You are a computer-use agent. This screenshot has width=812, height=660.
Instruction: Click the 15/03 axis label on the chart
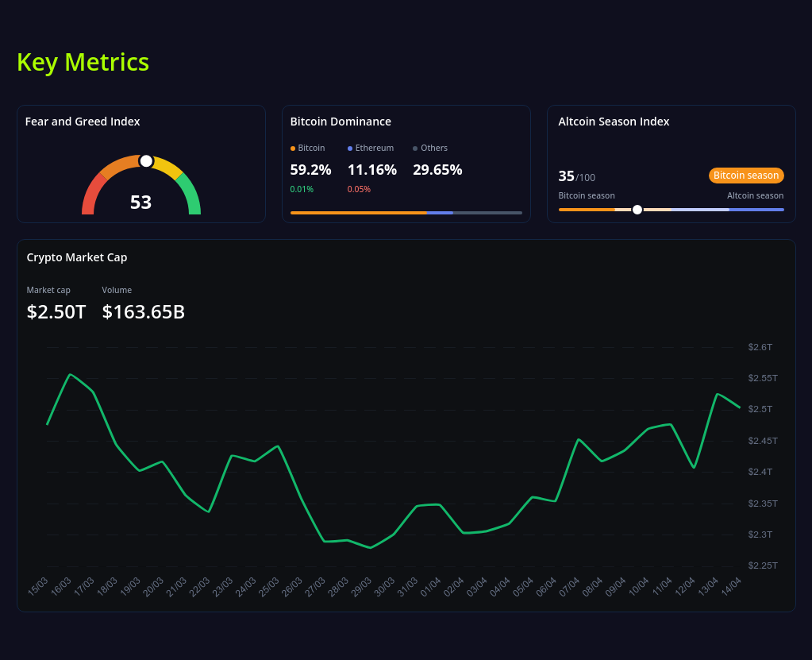point(38,585)
